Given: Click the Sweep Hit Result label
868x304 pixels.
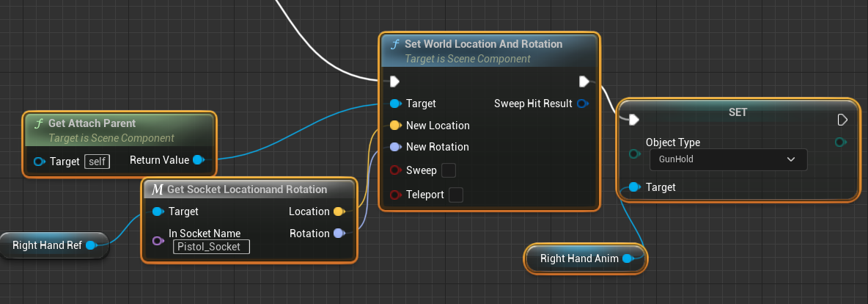Looking at the screenshot, I should [x=533, y=104].
